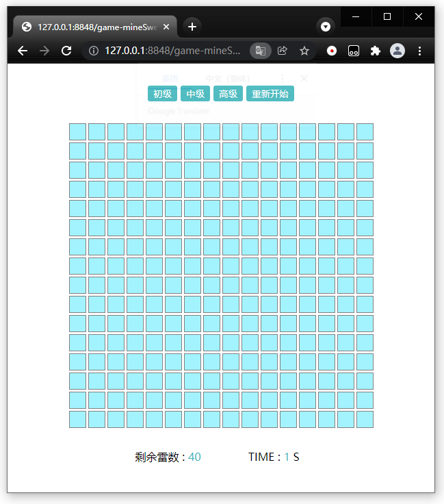
Task: Reveal the top-left minesweeper cell
Action: (x=77, y=131)
